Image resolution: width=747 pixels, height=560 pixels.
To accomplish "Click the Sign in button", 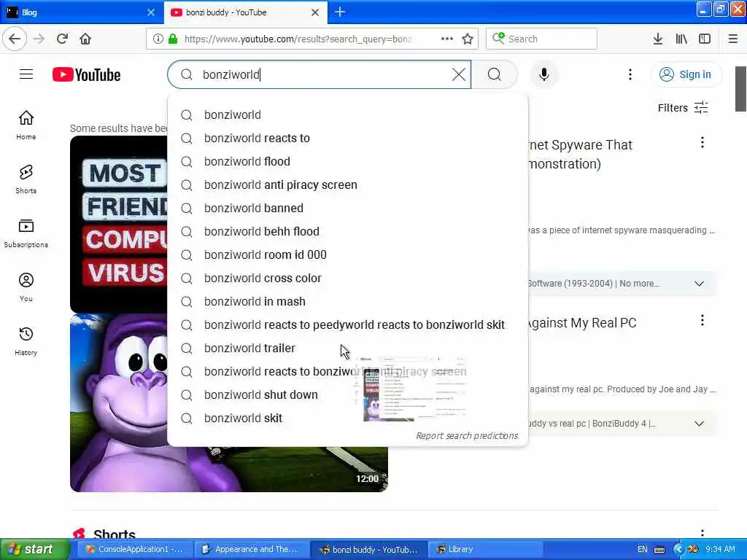I will tap(686, 74).
